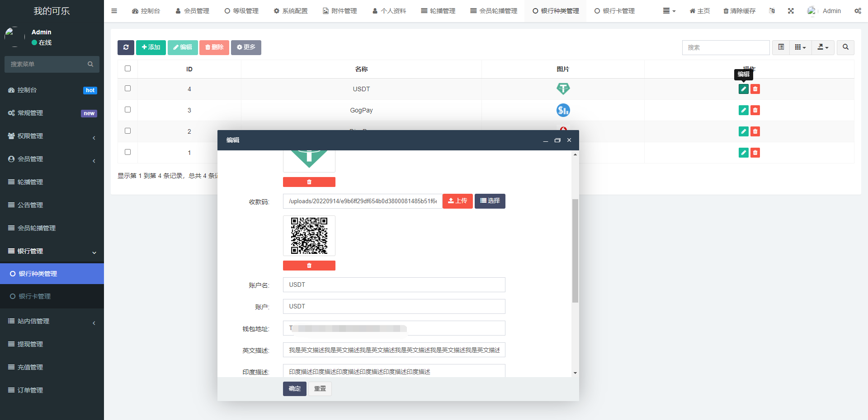Click into the 账户名 input field

pyautogui.click(x=394, y=285)
